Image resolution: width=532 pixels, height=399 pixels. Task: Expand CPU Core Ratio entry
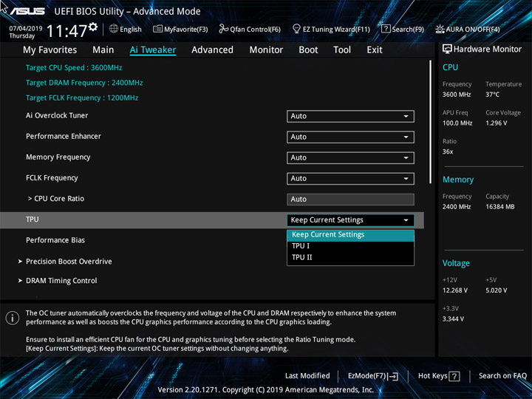coord(55,199)
